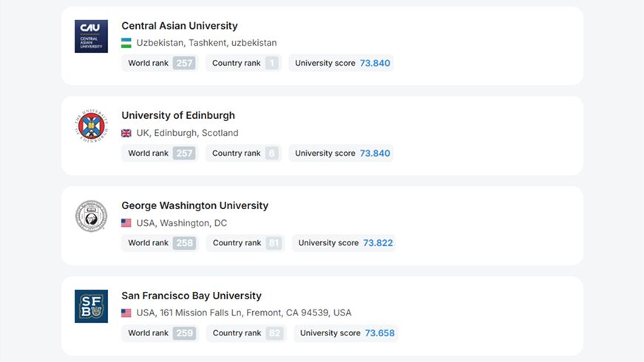The image size is (644, 362).
Task: Open the University of Edinburgh title link
Action: (178, 115)
